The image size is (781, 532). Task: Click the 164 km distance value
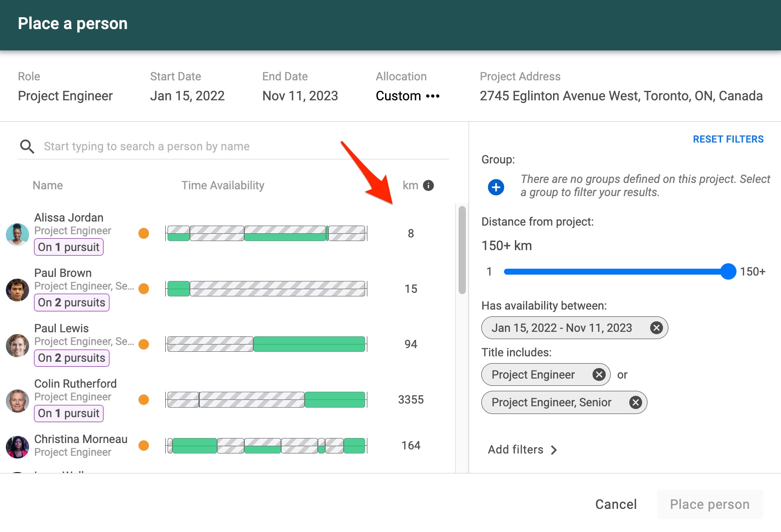tap(411, 445)
